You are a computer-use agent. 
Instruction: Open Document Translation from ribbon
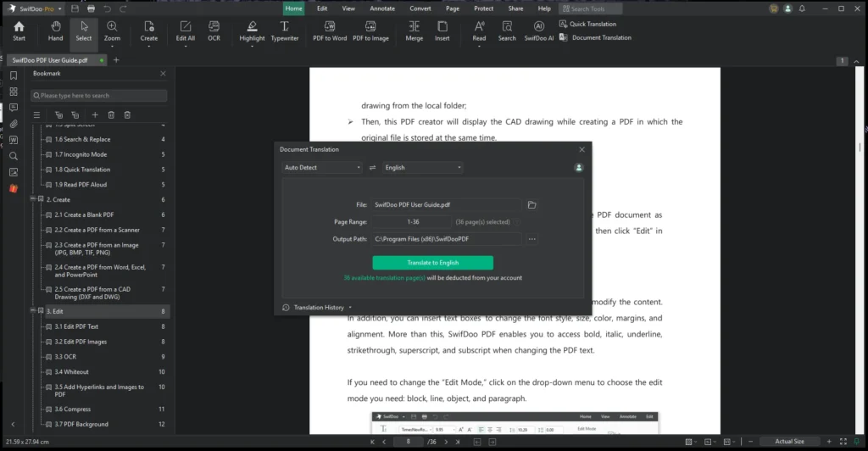click(595, 37)
